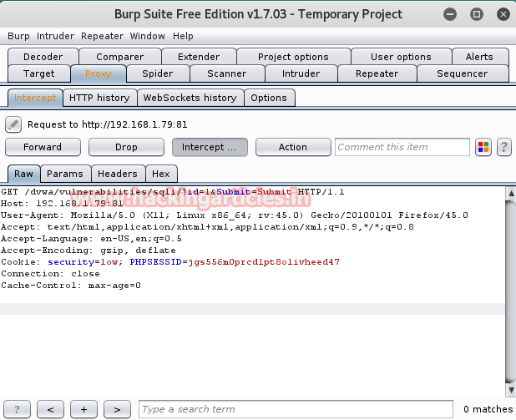Toggle the Intercept is on button
Image resolution: width=516 pixels, height=420 pixels.
click(210, 147)
